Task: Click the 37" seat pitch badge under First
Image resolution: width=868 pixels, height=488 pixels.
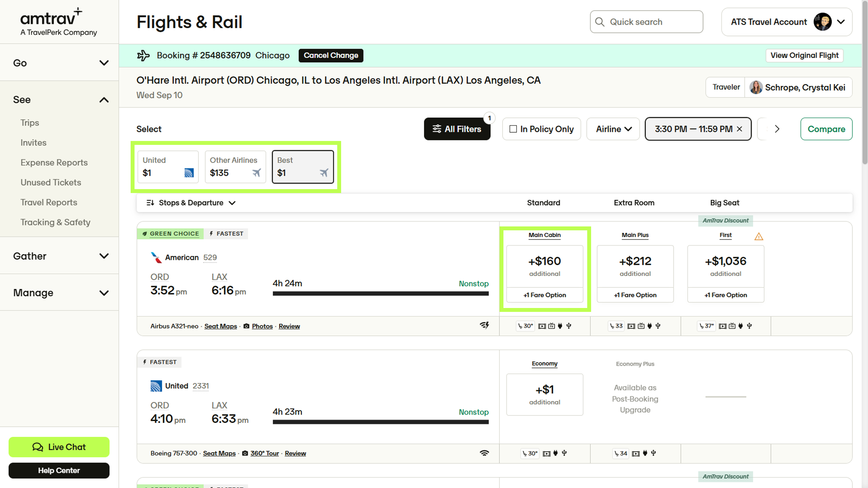Action: tap(706, 326)
